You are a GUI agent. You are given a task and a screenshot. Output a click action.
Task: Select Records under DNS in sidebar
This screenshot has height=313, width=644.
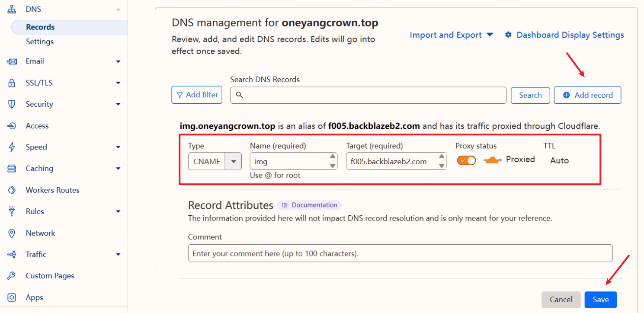pyautogui.click(x=40, y=27)
